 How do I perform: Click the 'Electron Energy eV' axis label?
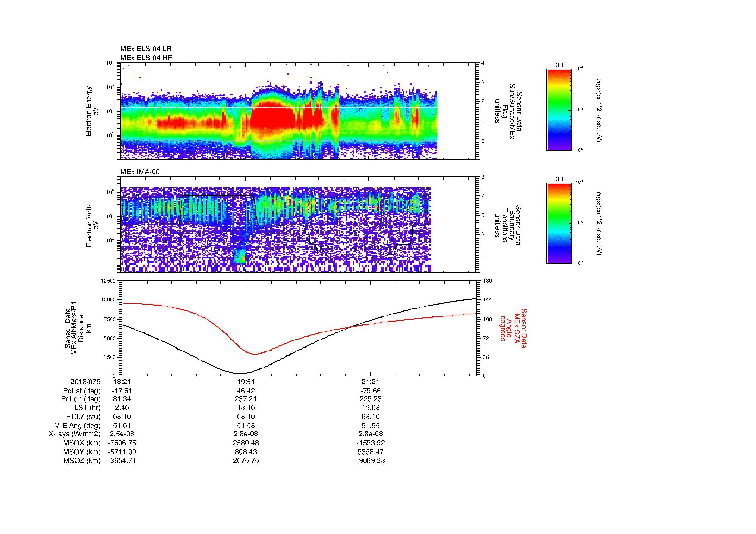(x=92, y=111)
